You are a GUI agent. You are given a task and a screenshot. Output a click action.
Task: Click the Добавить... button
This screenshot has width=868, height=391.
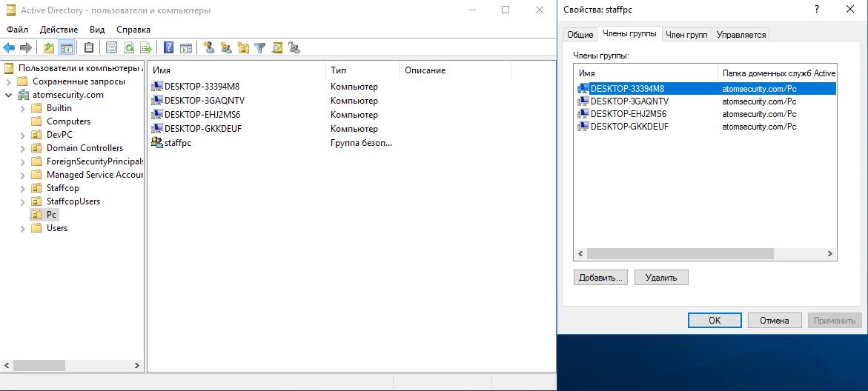(x=600, y=278)
